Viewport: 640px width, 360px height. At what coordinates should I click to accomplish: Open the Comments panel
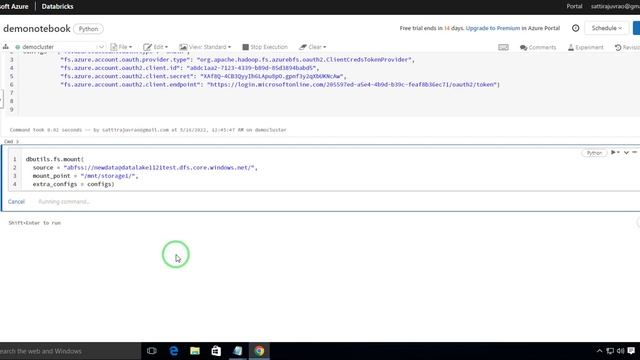point(538,47)
